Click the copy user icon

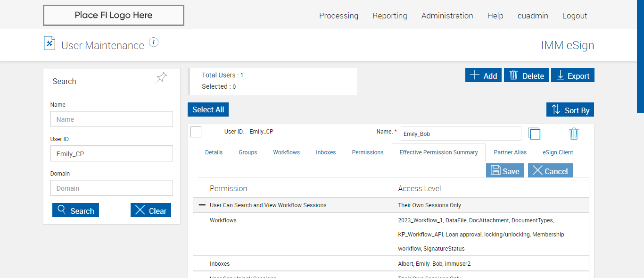(534, 134)
